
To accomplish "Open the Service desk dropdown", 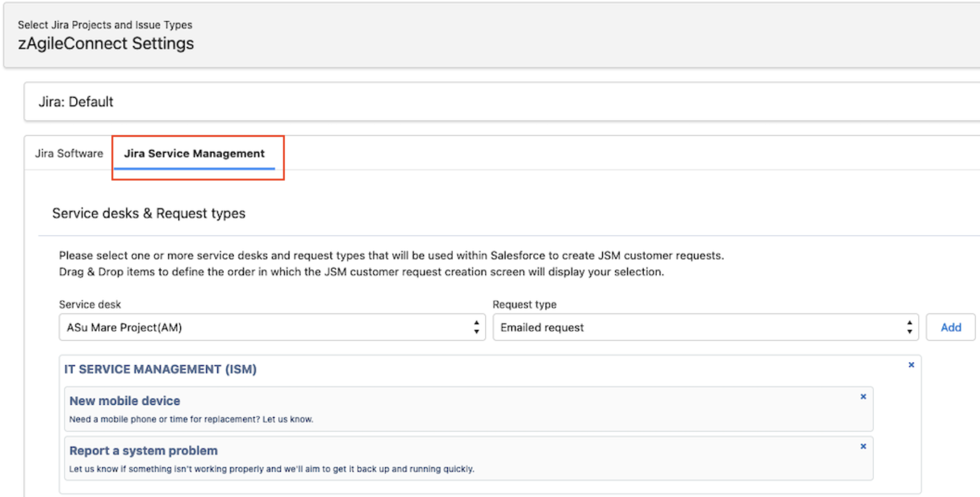I will point(267,327).
